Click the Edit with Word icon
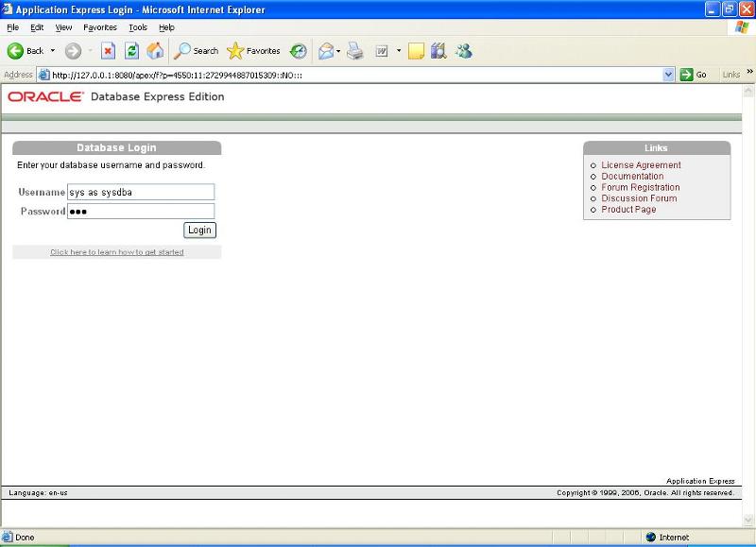 coord(382,51)
